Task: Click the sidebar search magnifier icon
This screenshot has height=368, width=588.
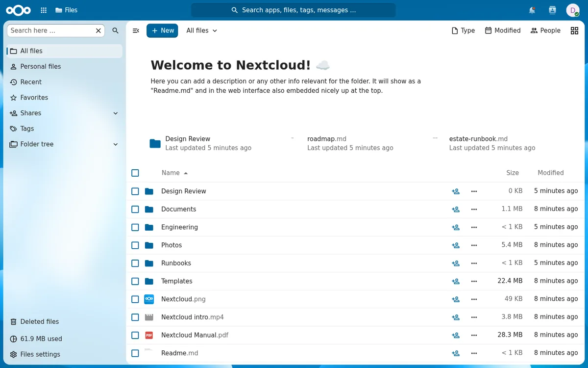Action: click(x=115, y=30)
